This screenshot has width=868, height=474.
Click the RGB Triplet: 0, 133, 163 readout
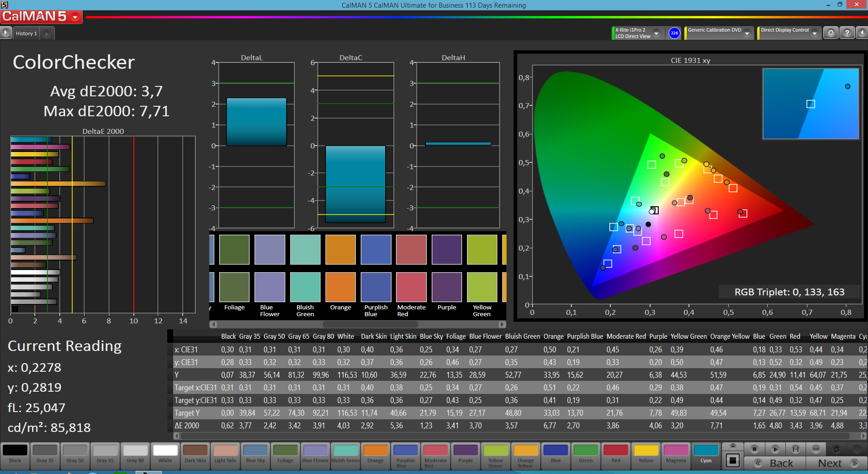coord(789,292)
